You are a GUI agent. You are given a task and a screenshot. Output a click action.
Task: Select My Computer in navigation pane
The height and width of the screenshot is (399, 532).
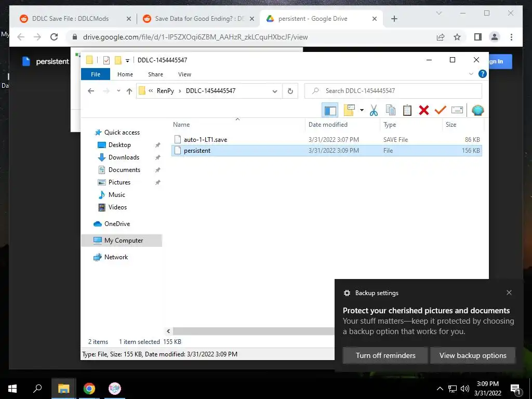pyautogui.click(x=122, y=241)
